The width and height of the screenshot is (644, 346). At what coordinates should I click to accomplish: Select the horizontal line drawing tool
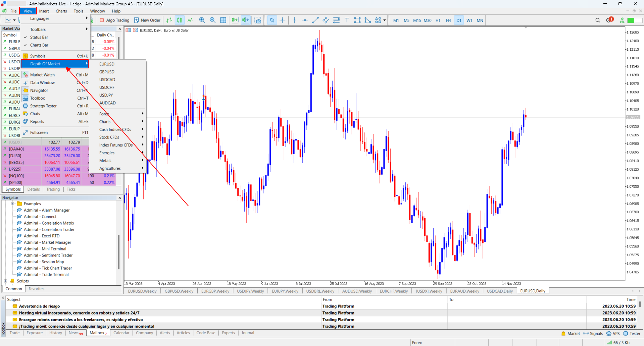pos(305,20)
